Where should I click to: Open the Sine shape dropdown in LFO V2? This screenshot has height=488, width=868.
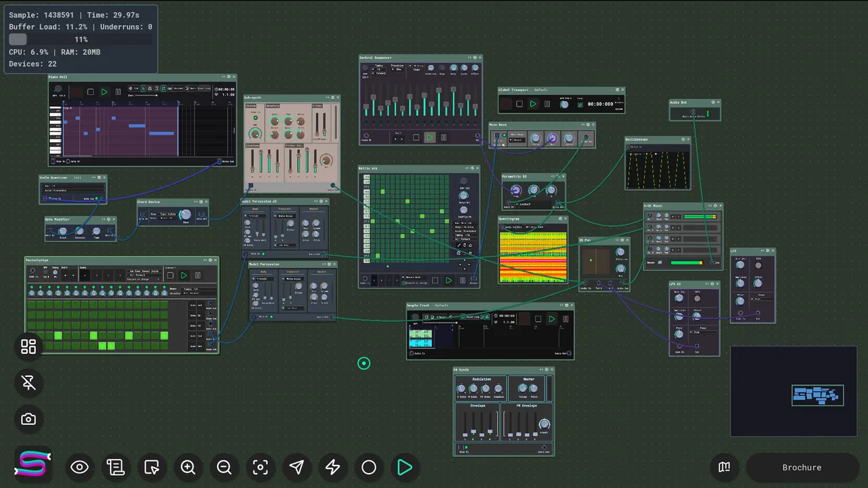coord(703,332)
